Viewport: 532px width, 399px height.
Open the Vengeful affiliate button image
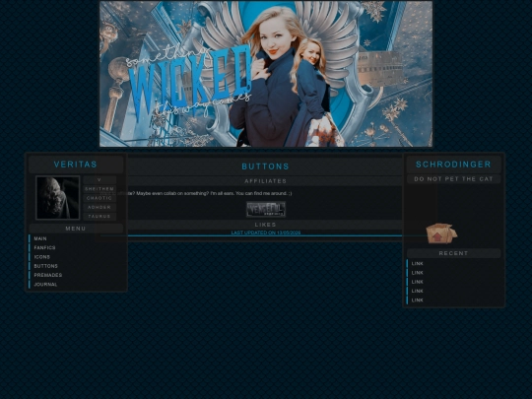(266, 209)
